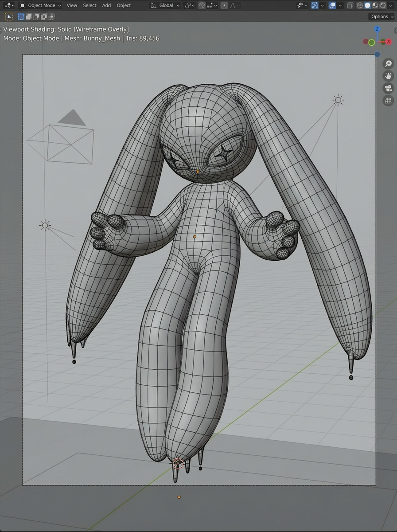
Task: Open the editor type selector
Action: [x=9, y=5]
